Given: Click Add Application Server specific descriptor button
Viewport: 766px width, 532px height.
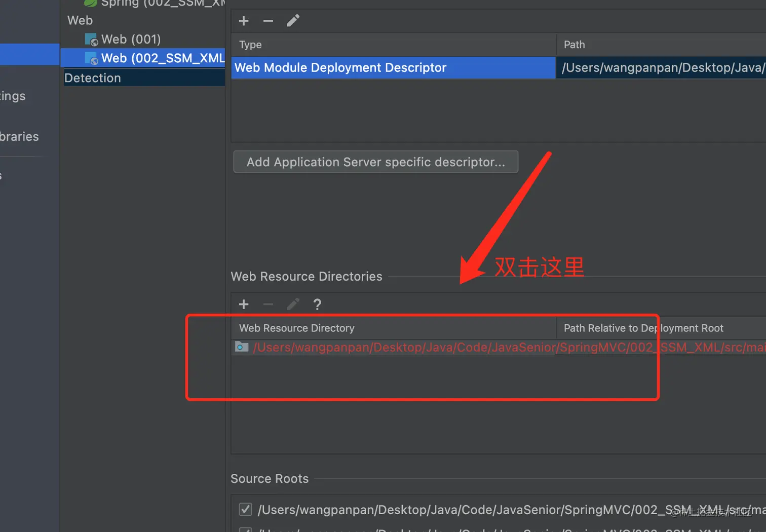Looking at the screenshot, I should coord(375,162).
